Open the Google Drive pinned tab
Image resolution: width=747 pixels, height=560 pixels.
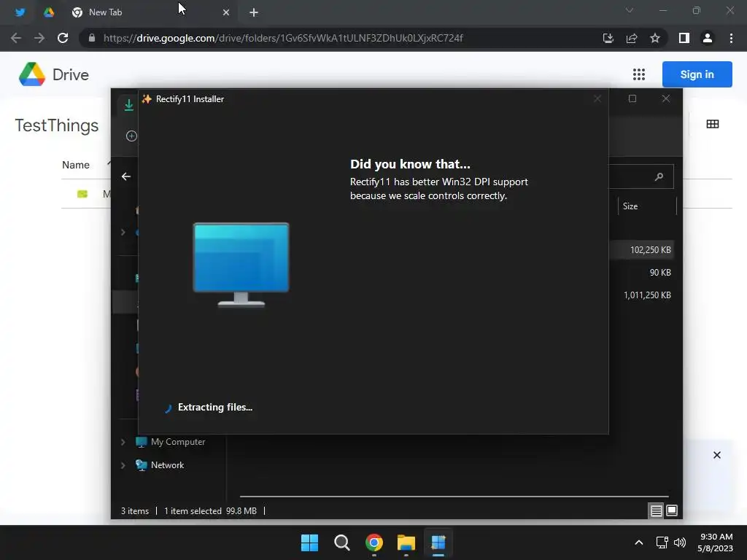[49, 12]
